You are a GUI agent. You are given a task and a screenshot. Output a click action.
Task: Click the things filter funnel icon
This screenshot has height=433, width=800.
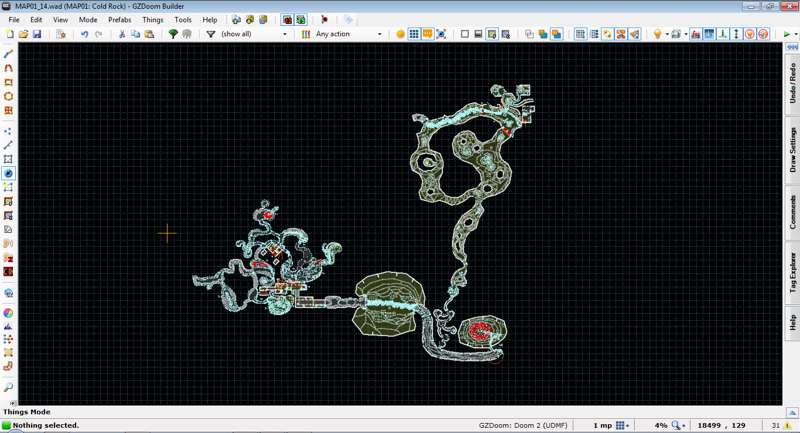coord(210,34)
